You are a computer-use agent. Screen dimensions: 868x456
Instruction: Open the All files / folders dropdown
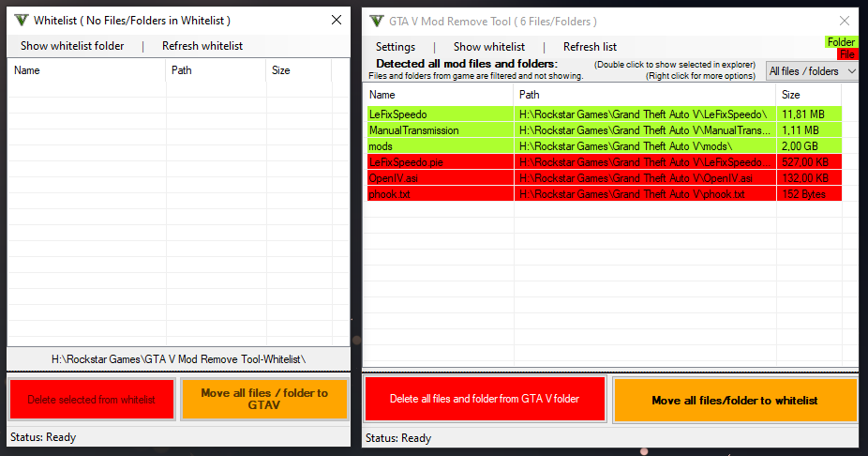812,71
